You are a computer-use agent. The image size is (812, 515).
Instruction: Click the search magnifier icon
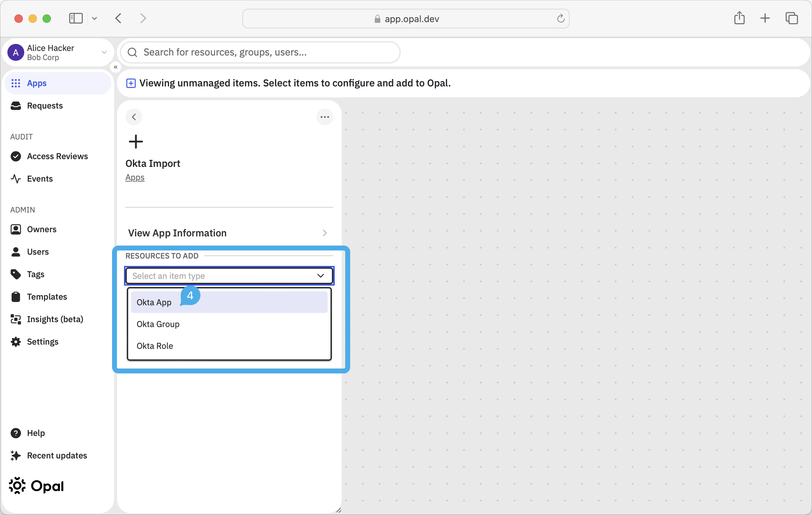click(132, 52)
